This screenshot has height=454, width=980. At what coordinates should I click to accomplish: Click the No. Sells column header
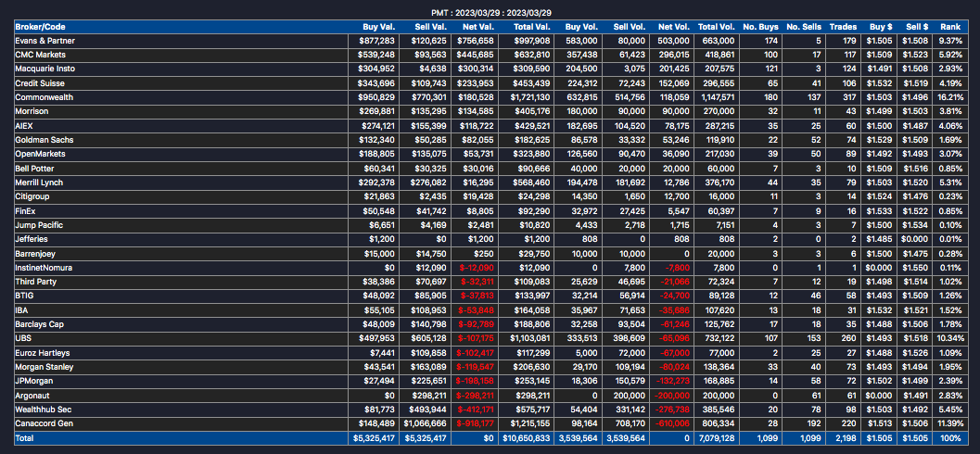point(805,27)
